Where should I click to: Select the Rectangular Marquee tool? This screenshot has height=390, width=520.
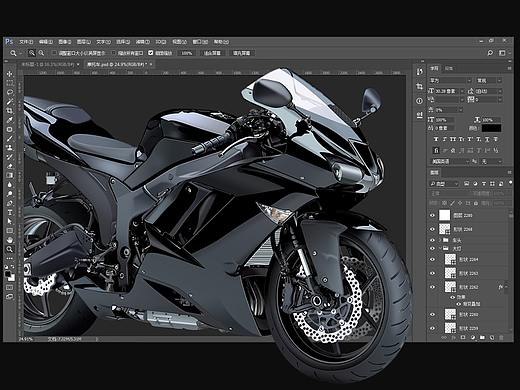10,83
